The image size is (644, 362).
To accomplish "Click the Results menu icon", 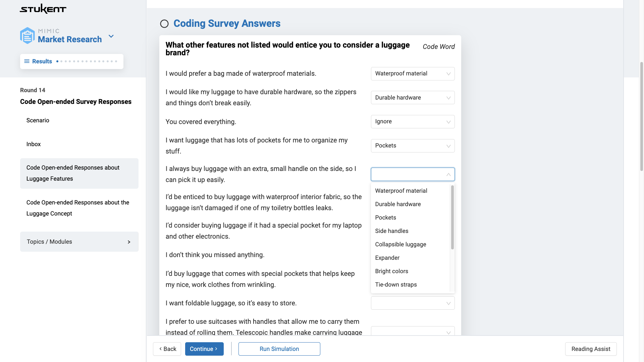I will coord(26,61).
